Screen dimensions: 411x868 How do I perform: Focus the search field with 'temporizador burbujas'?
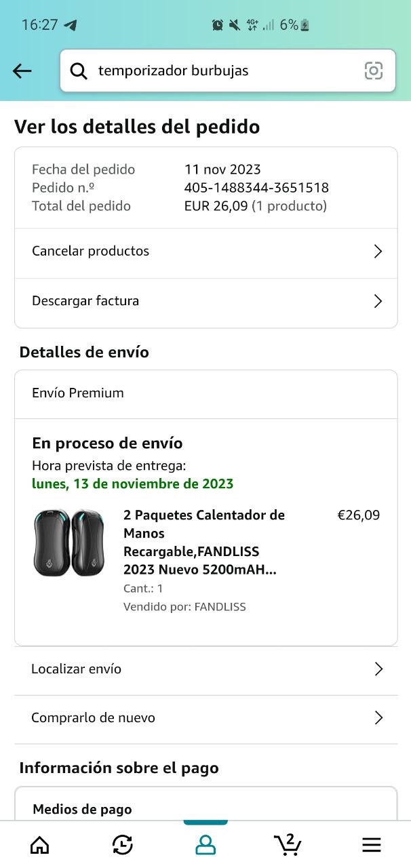pos(217,71)
